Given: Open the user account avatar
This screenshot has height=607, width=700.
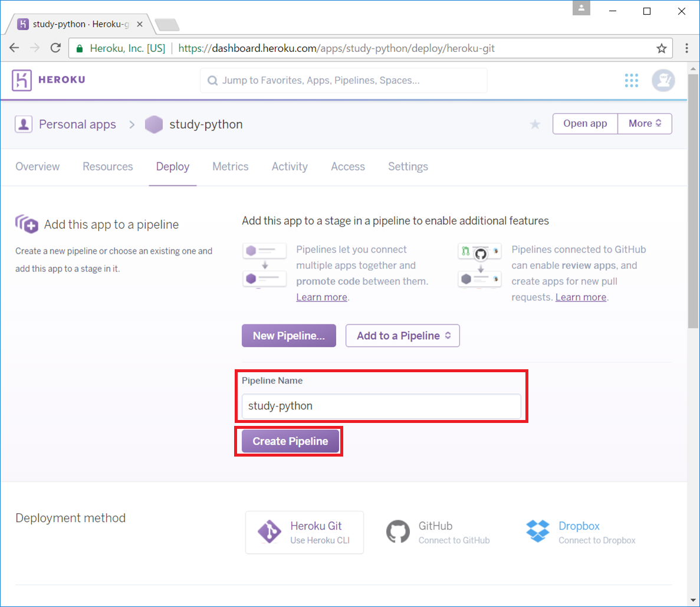Looking at the screenshot, I should click(x=663, y=80).
